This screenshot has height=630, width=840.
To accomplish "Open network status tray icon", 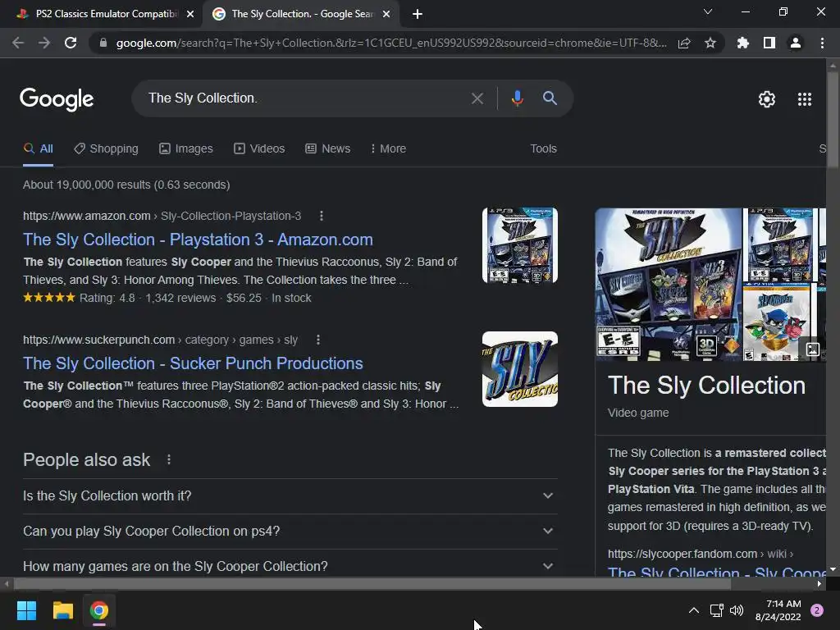I will coord(716,610).
